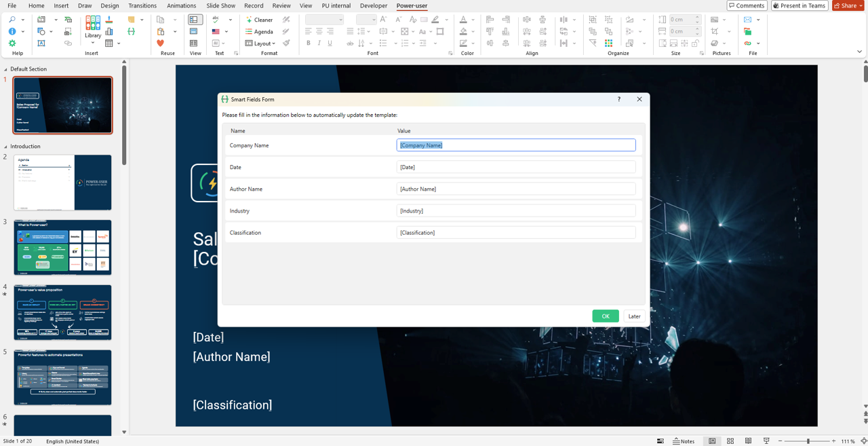Click the green folder icon in File group
868x446 pixels.
[747, 31]
